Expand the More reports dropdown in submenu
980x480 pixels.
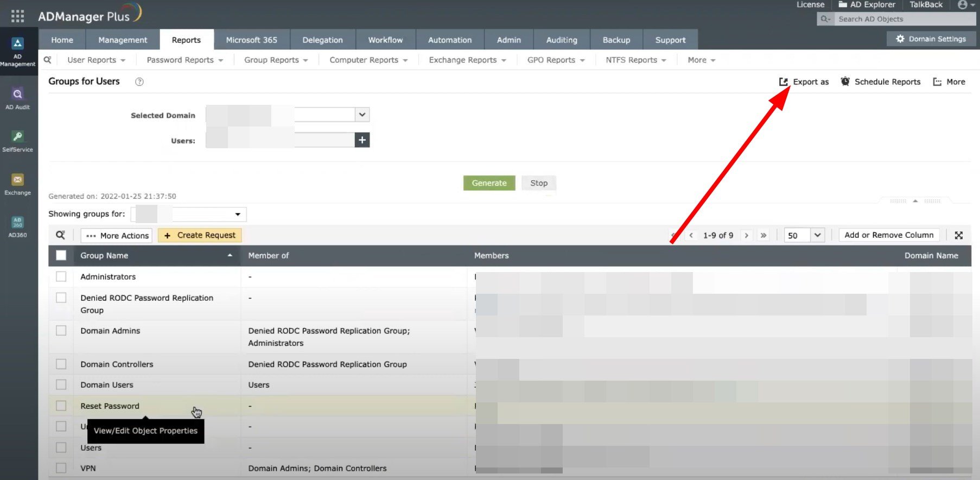pos(702,60)
